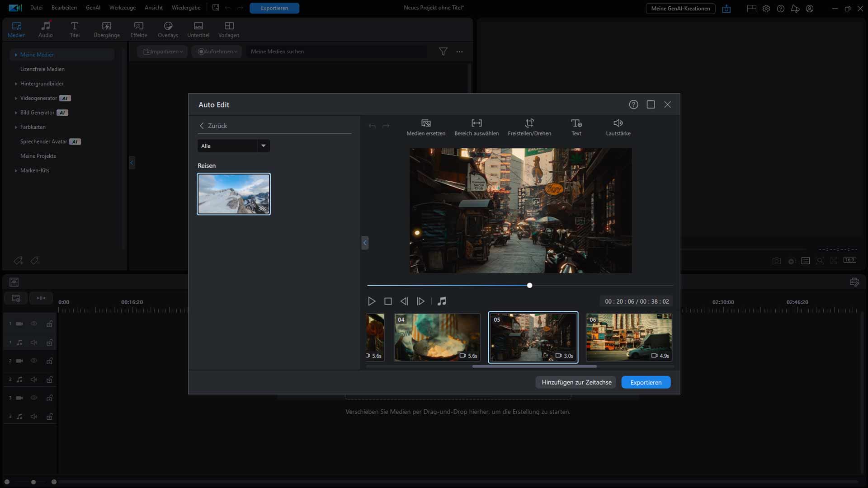Expand the Hintergrundbilder tree item

click(16, 84)
